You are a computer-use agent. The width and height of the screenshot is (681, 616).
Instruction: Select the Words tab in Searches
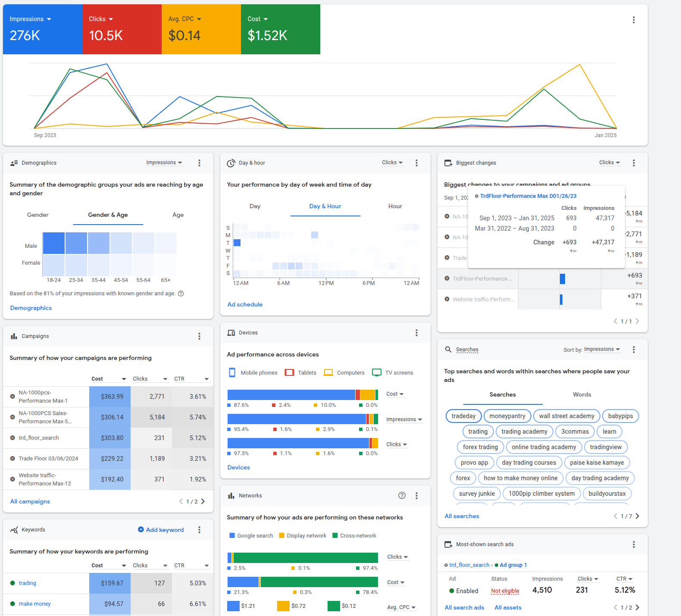point(582,395)
